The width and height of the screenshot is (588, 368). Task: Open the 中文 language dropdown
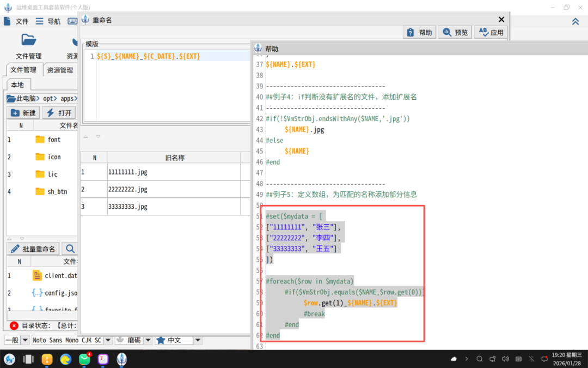click(x=198, y=340)
